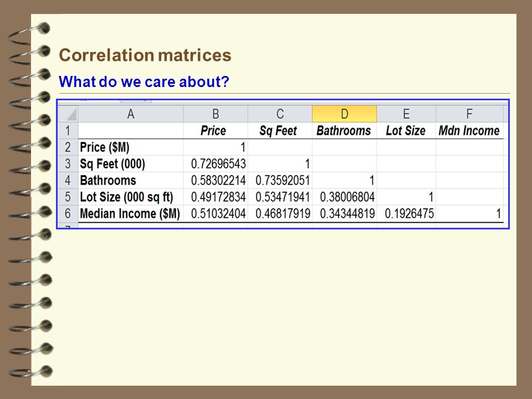Click cell containing 0.38006804

click(344, 197)
